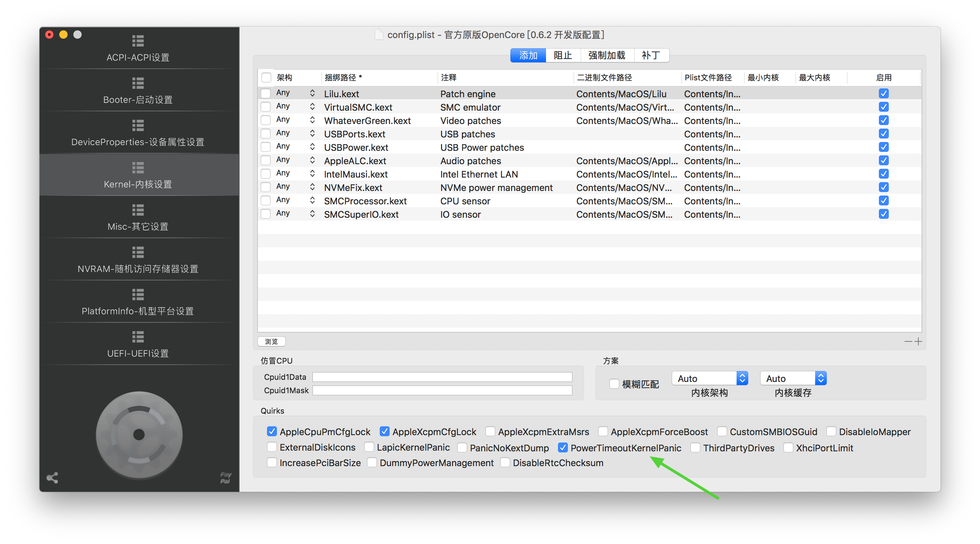The image size is (980, 544).
Task: Click the gear logo in sidebar
Action: (x=139, y=434)
